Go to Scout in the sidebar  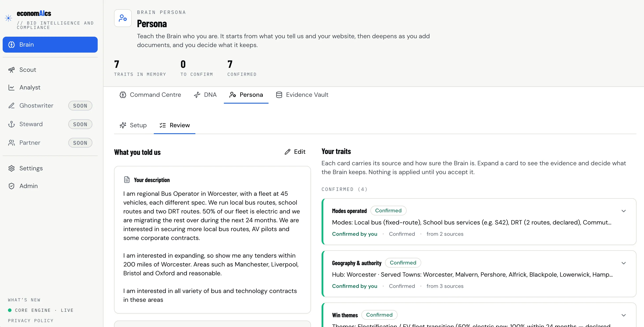click(x=50, y=70)
